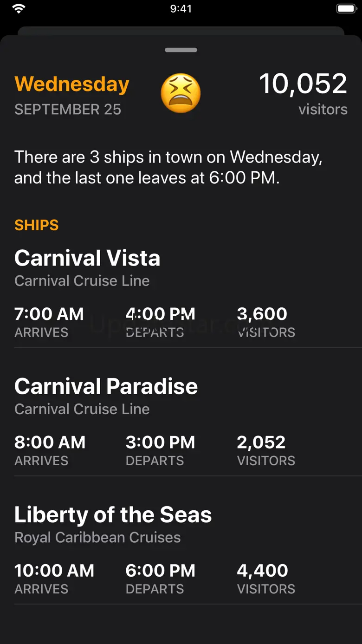This screenshot has height=644, width=362.
Task: Tap Carnival Vista 4:00 PM departure time
Action: (x=160, y=314)
